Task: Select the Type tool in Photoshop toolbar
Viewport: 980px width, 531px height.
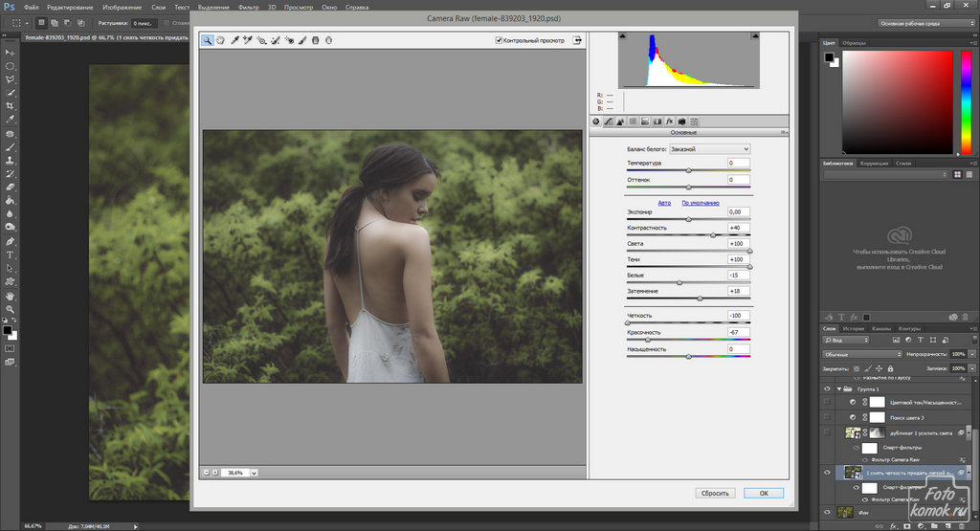Action: point(10,255)
